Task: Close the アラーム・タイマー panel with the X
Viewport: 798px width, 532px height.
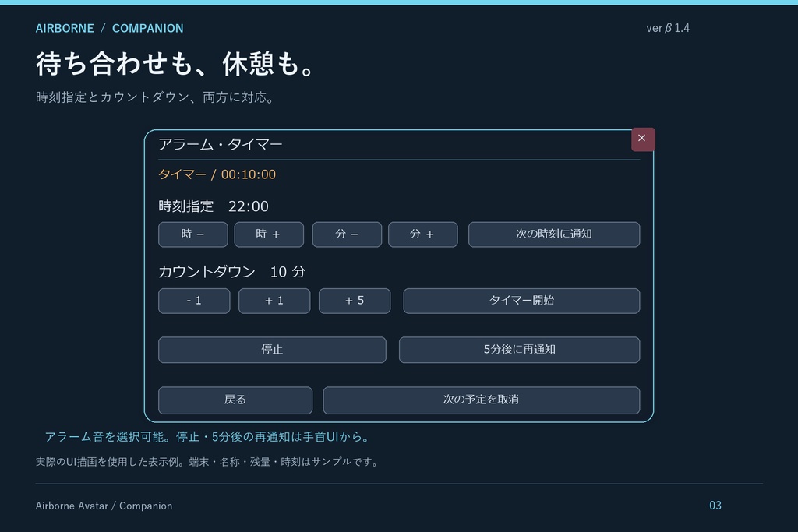Action: [643, 139]
